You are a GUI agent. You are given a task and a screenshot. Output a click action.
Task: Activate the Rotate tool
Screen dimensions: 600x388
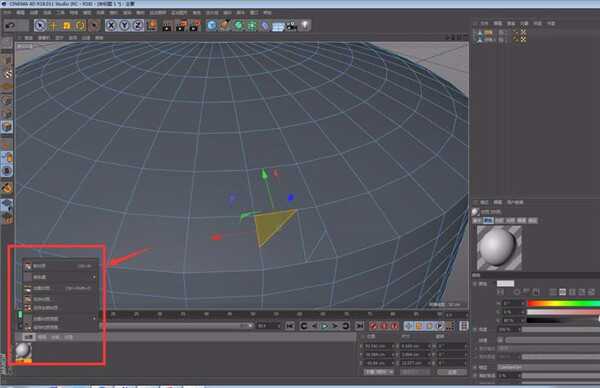(80, 26)
